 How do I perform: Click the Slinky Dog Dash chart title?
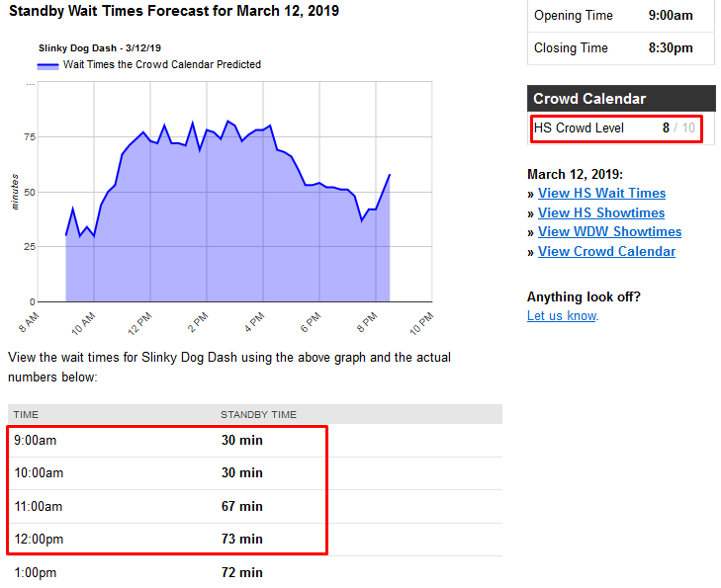pyautogui.click(x=99, y=47)
